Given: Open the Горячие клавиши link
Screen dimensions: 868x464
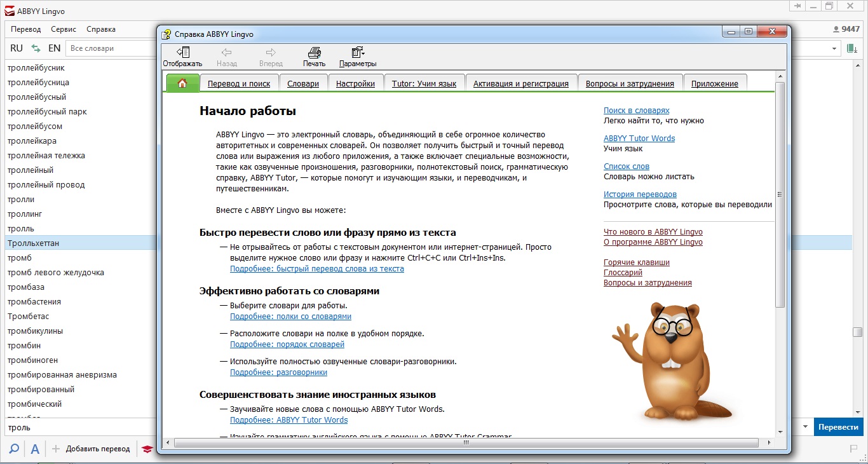Looking at the screenshot, I should (x=636, y=263).
